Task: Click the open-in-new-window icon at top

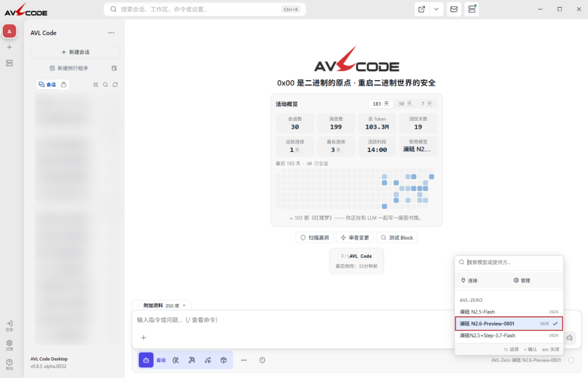Action: (421, 9)
